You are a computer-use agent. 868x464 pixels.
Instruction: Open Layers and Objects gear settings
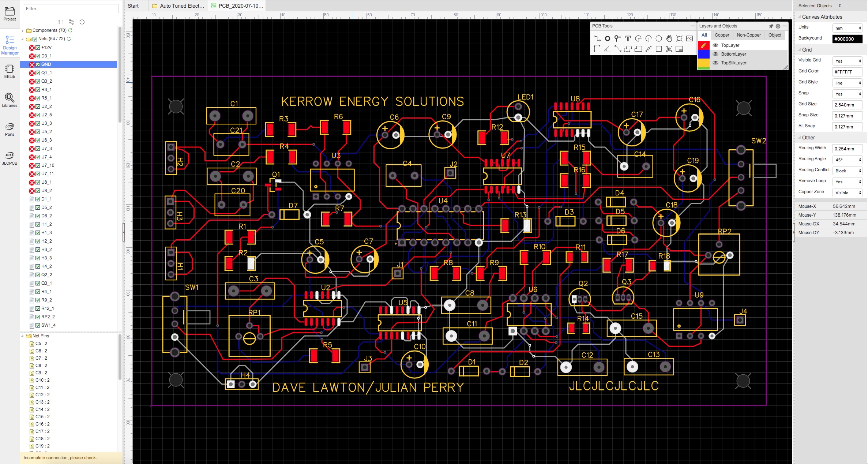pyautogui.click(x=778, y=26)
